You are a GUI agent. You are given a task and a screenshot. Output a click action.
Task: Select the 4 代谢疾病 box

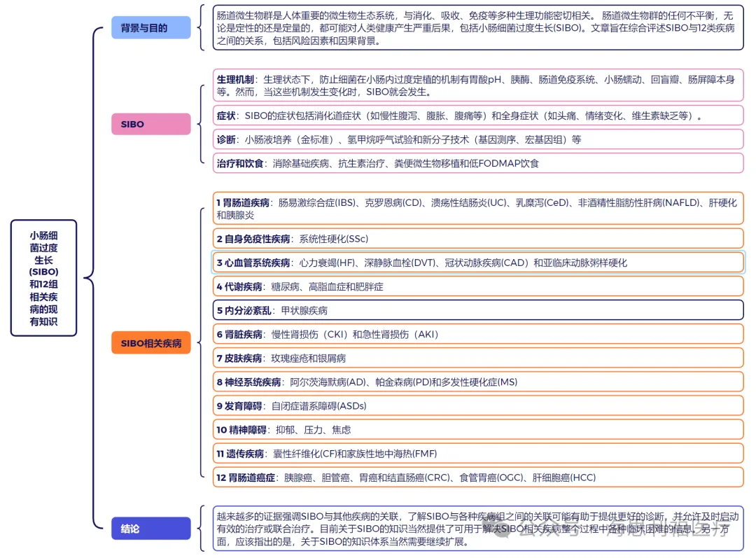tap(478, 286)
